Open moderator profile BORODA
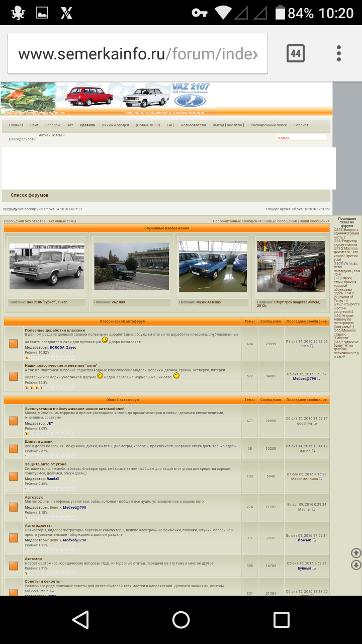The width and height of the screenshot is (362, 644). point(57,347)
